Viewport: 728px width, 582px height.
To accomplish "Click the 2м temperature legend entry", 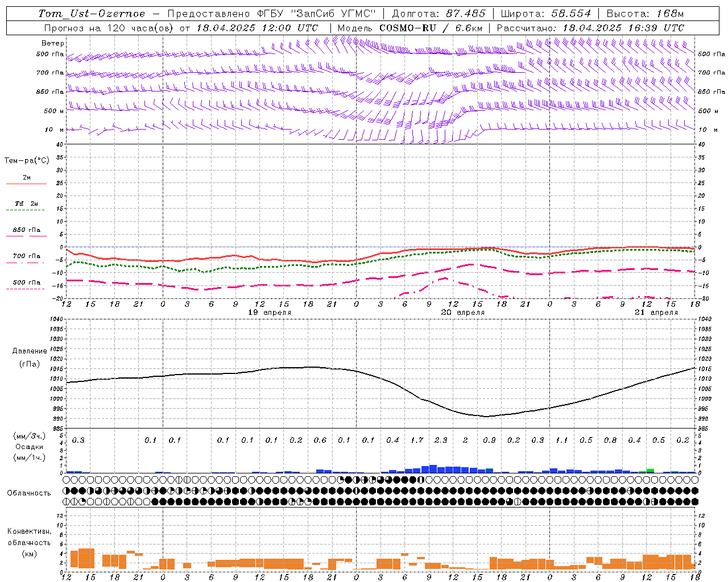I will 27,178.
